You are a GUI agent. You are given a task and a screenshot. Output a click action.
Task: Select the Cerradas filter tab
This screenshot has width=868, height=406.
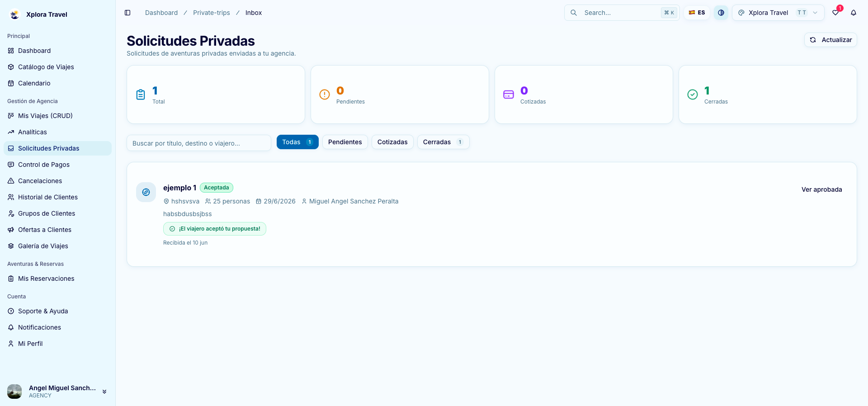(443, 142)
